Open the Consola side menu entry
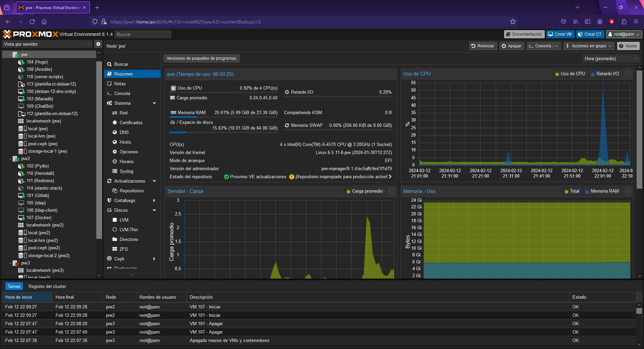The height and width of the screenshot is (349, 644). (x=132, y=93)
